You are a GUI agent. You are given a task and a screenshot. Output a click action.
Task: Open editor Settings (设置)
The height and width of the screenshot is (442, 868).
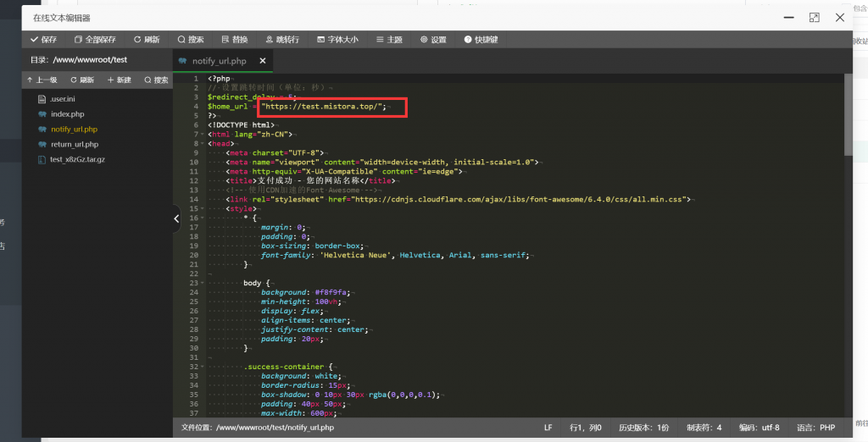[x=433, y=39]
